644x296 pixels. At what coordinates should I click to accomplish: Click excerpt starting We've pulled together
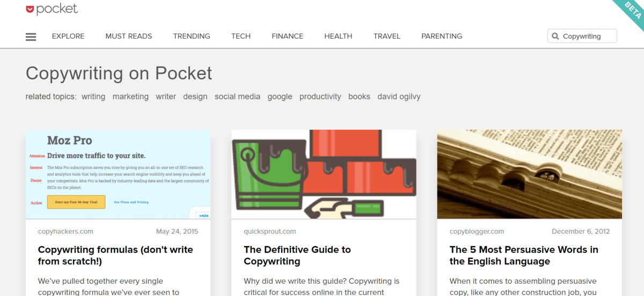point(109,286)
